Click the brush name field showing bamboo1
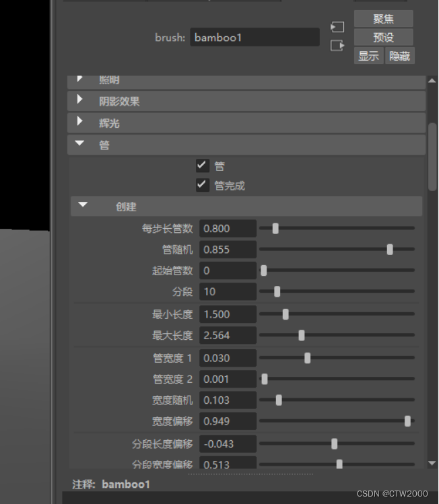The height and width of the screenshot is (504, 439). (x=255, y=37)
